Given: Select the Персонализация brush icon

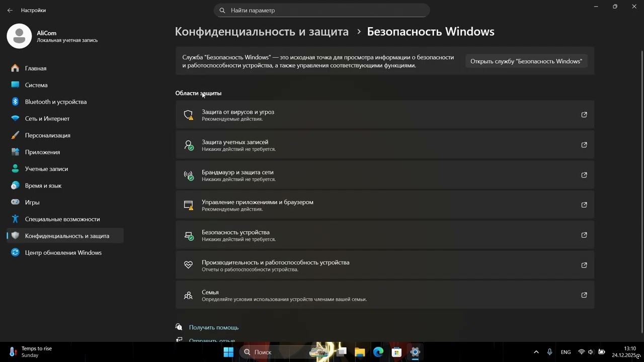Looking at the screenshot, I should (15, 135).
